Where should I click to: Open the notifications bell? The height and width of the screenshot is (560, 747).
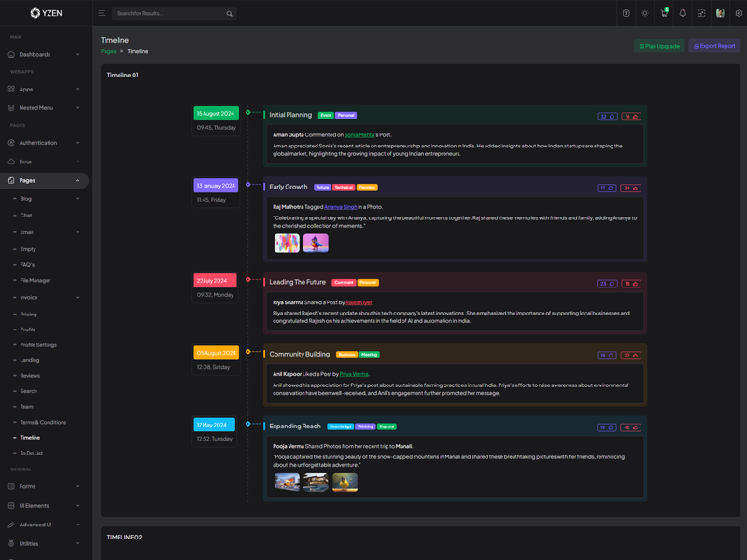[683, 13]
